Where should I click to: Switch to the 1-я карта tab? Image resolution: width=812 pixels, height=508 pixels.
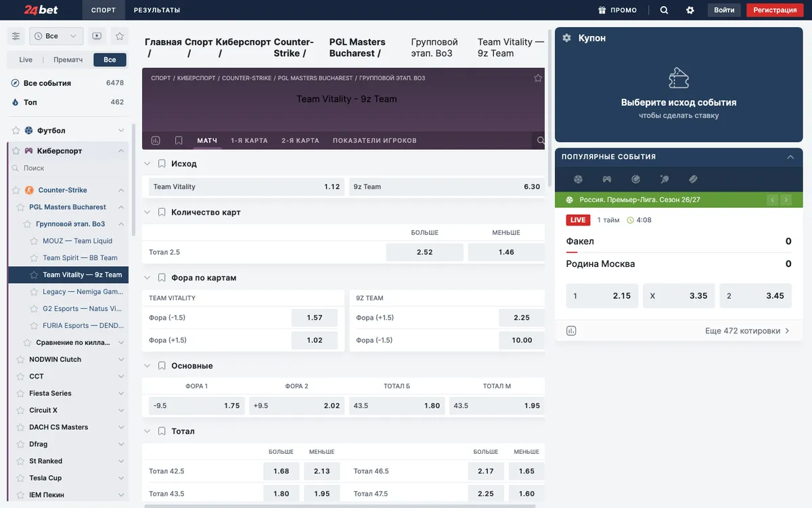pyautogui.click(x=249, y=141)
